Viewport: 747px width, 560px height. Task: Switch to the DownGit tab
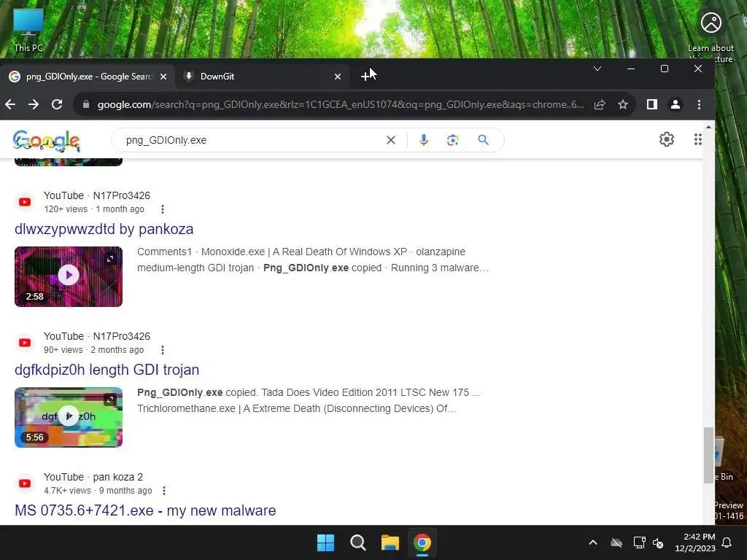click(x=261, y=76)
